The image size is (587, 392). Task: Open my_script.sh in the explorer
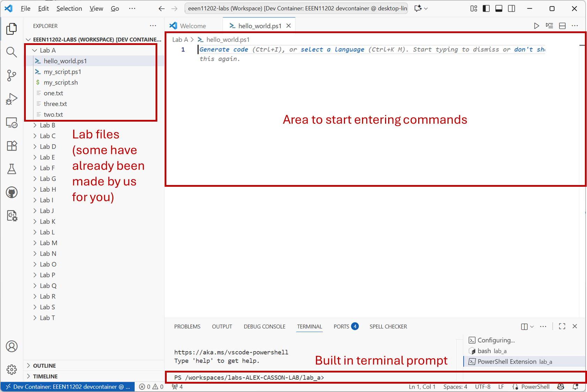61,83
